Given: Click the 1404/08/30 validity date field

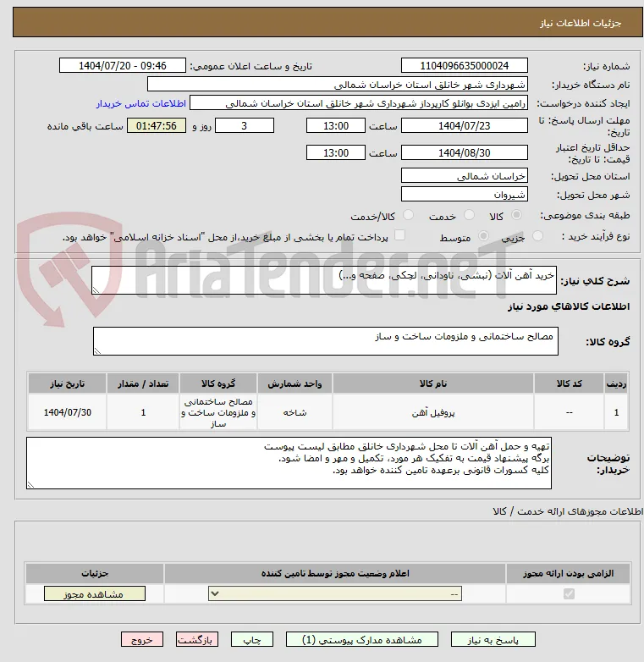Looking at the screenshot, I should (465, 152).
